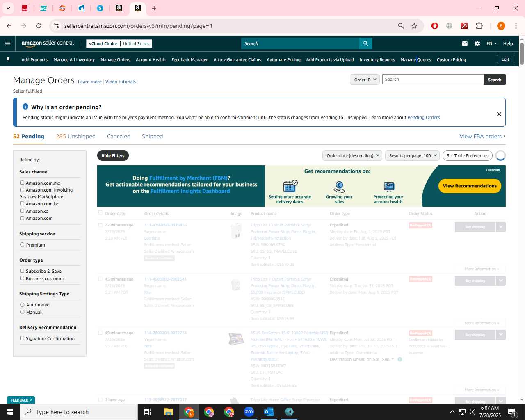Open the EN language dropdown
525x420 pixels.
click(491, 43)
